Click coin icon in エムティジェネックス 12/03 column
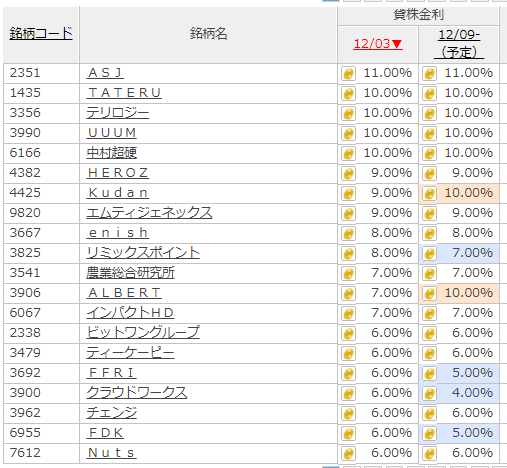Screen dimensions: 507x468 click(348, 214)
